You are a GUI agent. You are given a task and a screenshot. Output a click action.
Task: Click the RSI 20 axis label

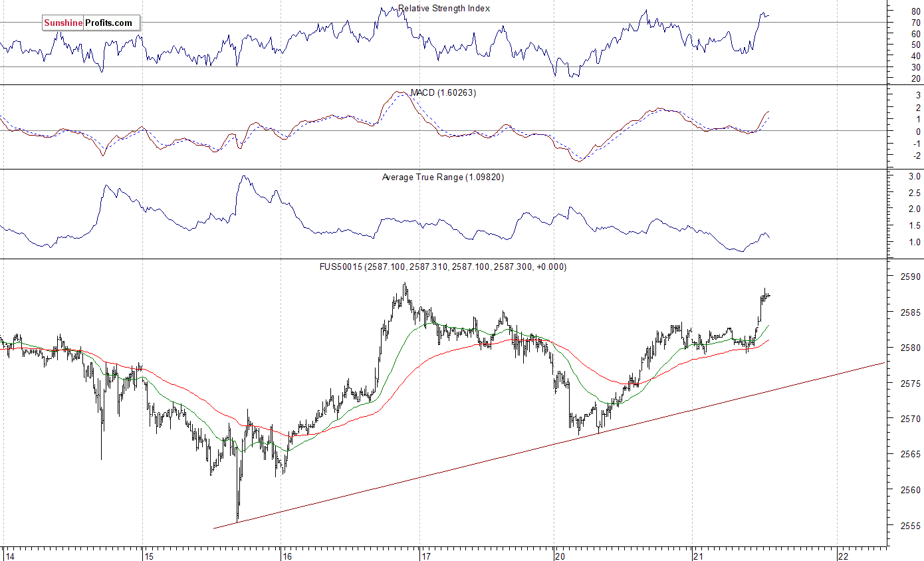(915, 78)
